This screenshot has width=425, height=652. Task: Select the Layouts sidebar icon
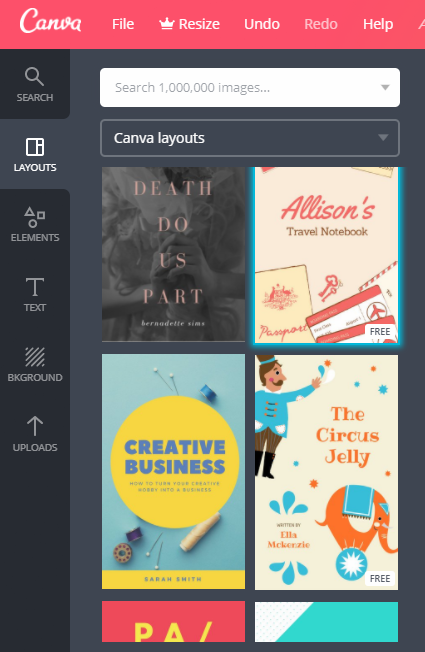coord(35,147)
